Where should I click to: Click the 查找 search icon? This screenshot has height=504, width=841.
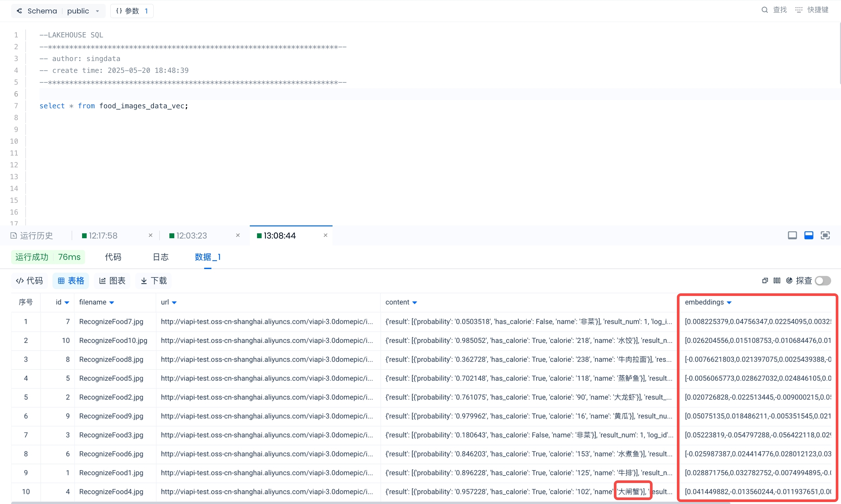764,10
